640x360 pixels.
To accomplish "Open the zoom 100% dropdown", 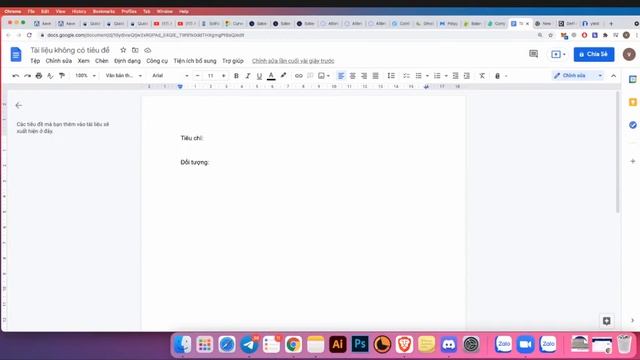I will click(x=85, y=76).
